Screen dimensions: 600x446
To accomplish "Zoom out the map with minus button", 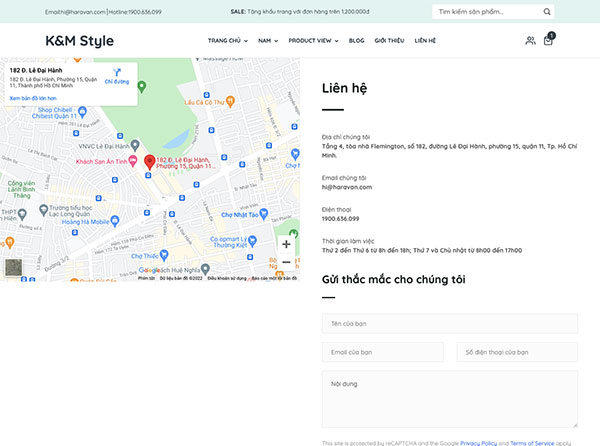I will 286,262.
